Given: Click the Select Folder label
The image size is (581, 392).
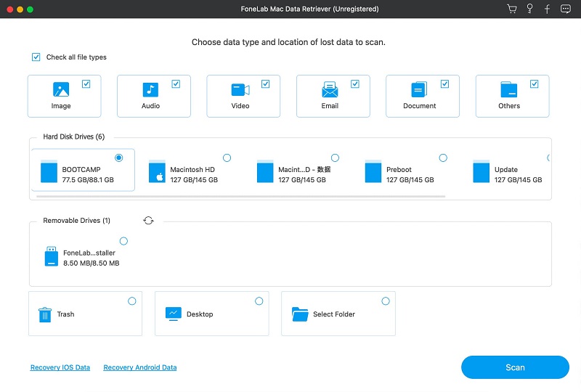Looking at the screenshot, I should point(334,314).
